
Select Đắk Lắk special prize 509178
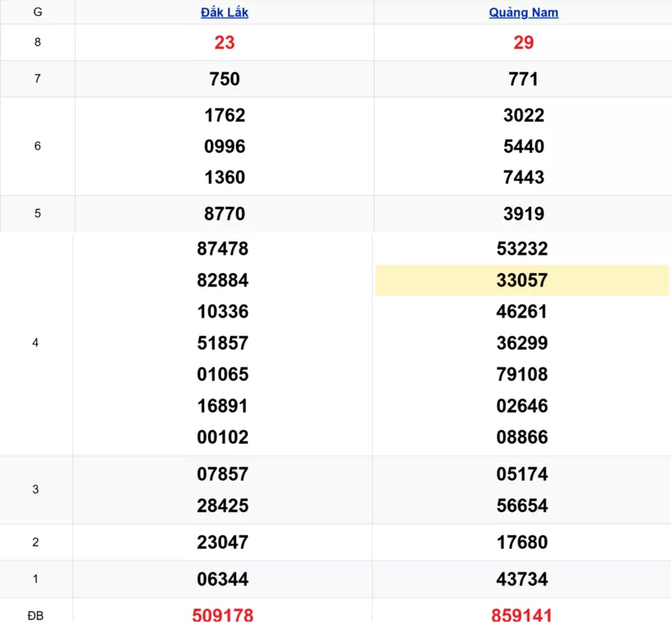[224, 615]
